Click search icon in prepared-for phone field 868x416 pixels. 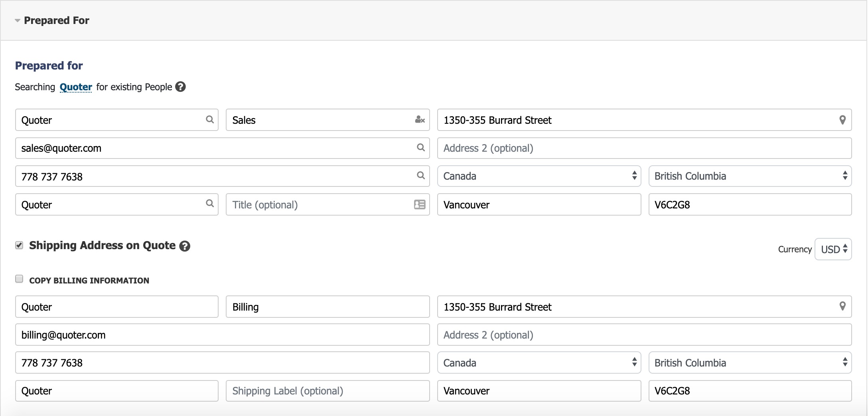421,175
